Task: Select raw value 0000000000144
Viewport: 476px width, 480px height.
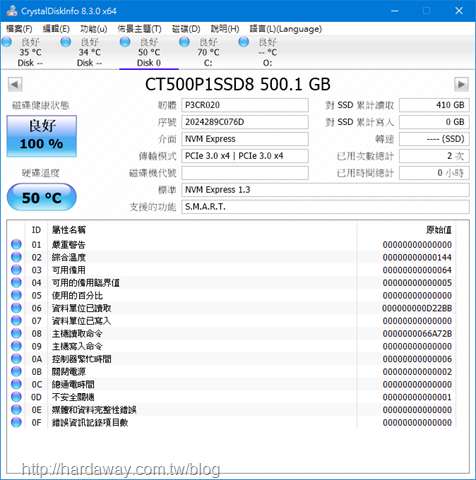Action: tap(417, 257)
